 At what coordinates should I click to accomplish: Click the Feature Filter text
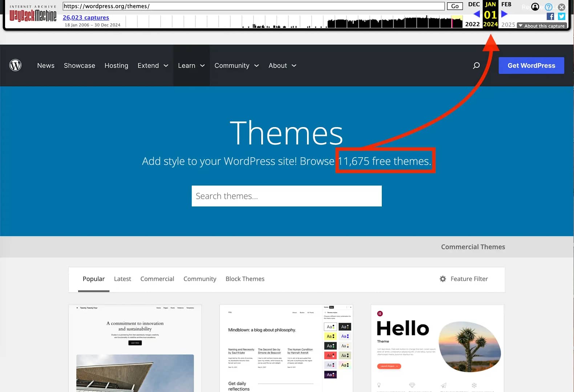pyautogui.click(x=469, y=279)
